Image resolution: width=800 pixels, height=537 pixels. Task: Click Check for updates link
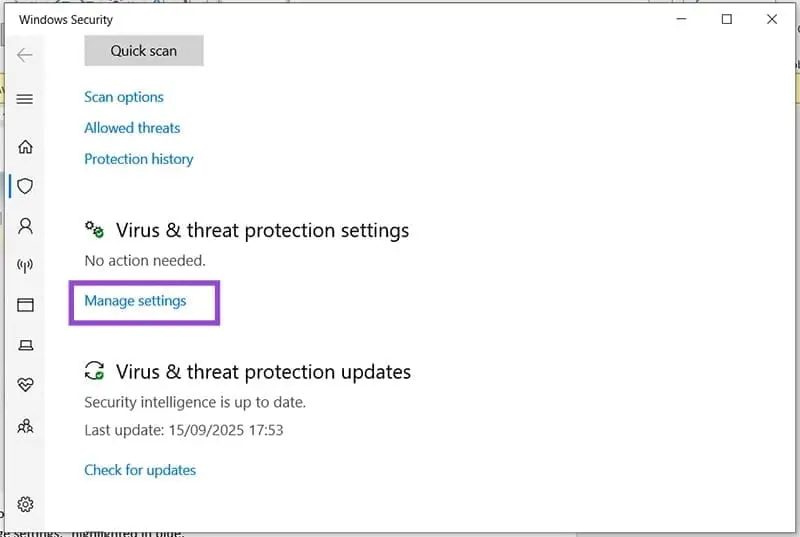[x=140, y=470]
